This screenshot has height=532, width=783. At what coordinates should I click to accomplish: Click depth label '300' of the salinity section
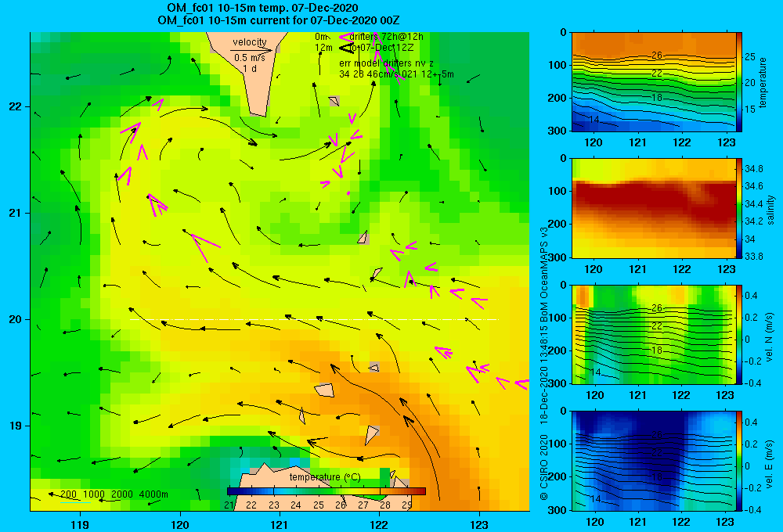coord(557,257)
